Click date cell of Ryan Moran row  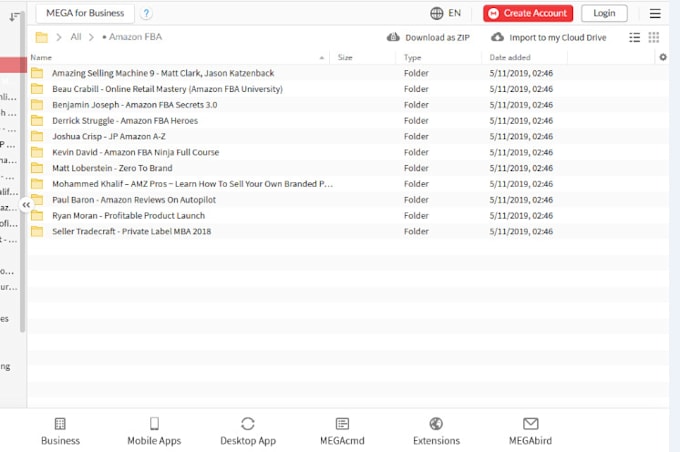coord(521,216)
